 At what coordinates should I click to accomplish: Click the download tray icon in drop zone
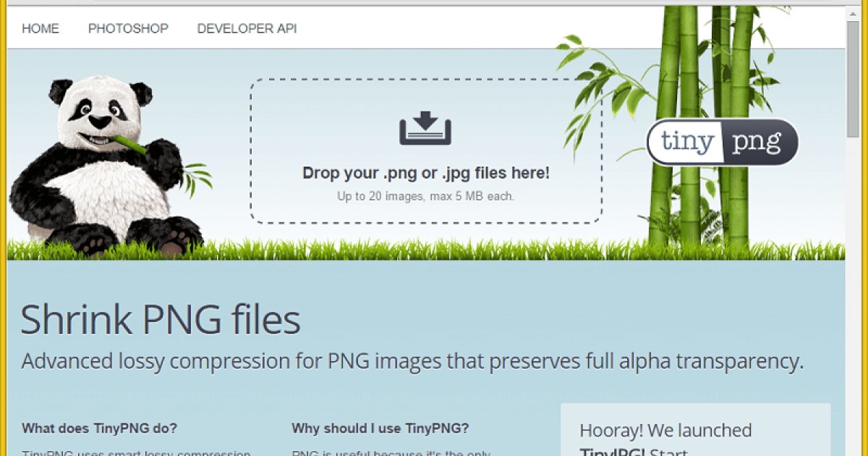click(425, 128)
